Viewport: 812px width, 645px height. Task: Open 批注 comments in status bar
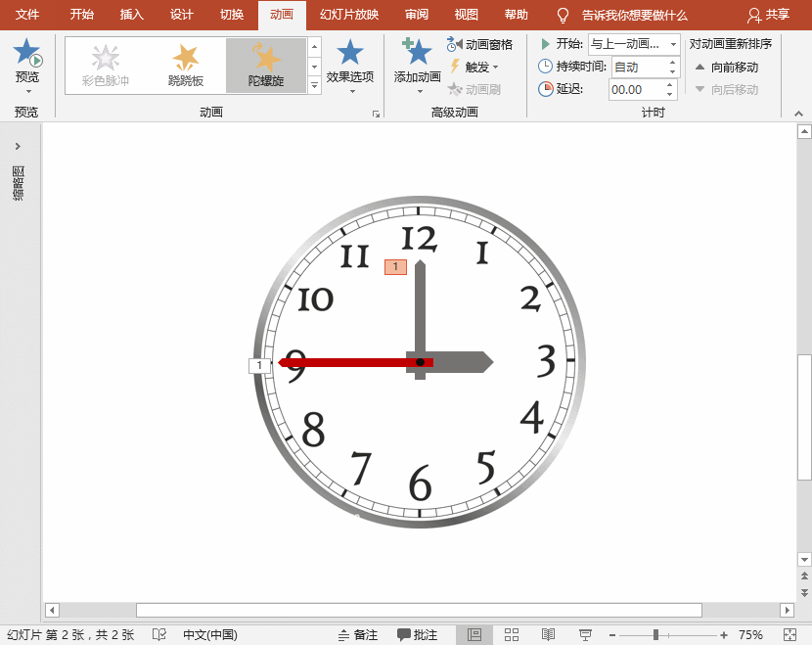click(x=418, y=634)
